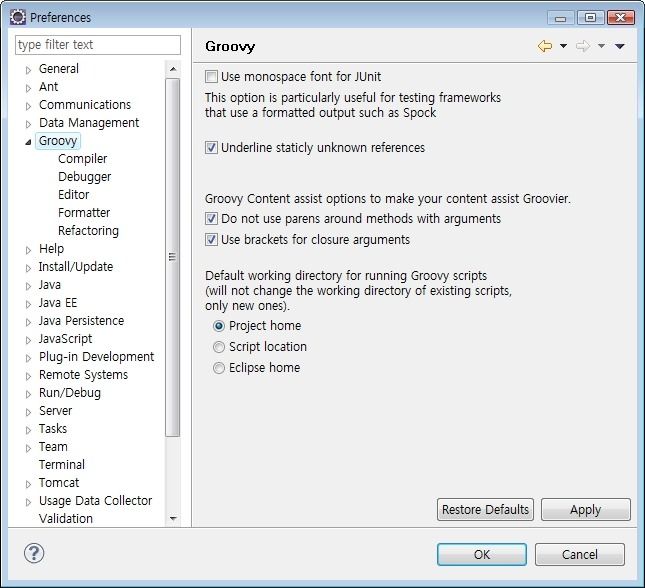Open the back history dropdown arrow
Image resolution: width=645 pixels, height=588 pixels.
click(x=564, y=46)
